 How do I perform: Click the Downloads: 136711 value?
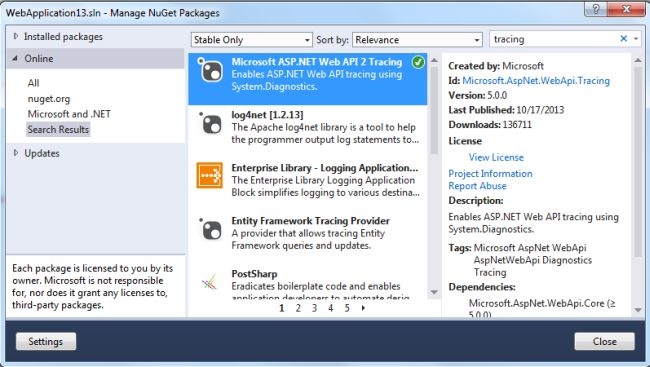point(517,124)
